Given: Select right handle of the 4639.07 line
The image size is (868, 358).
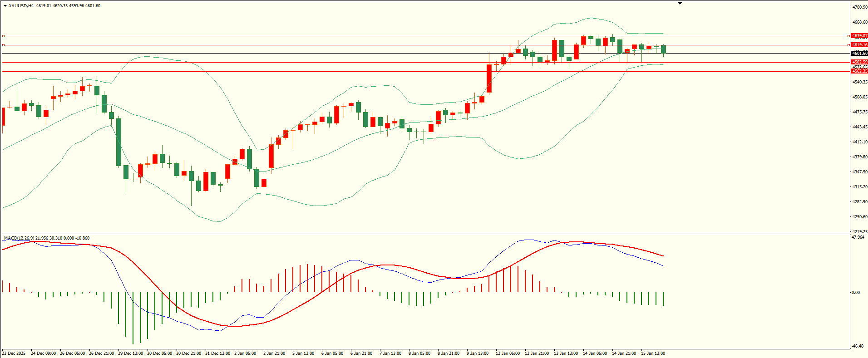Looking at the screenshot, I should tap(849, 36).
